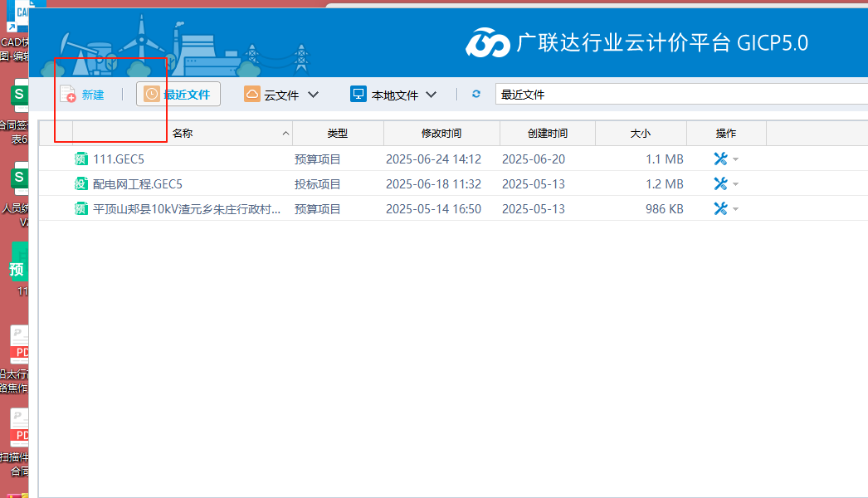This screenshot has height=498, width=868.
Task: Sort by the 修改时间 column header
Action: pyautogui.click(x=441, y=134)
